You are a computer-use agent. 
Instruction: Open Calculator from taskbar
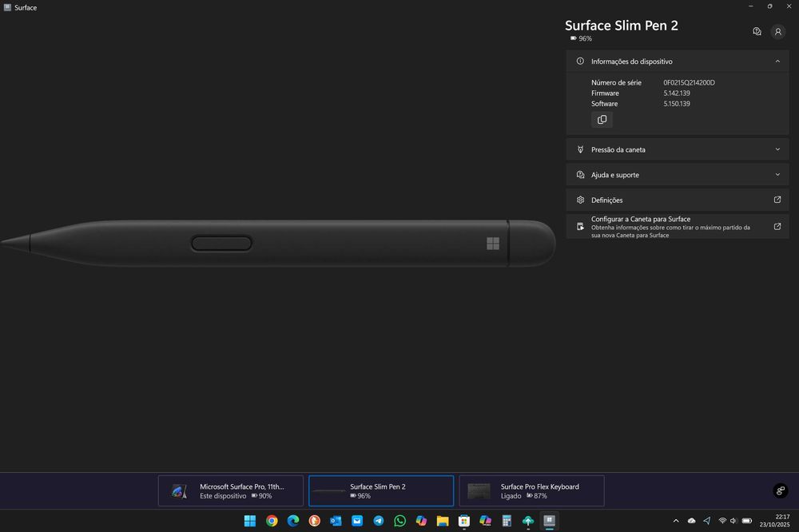(507, 521)
